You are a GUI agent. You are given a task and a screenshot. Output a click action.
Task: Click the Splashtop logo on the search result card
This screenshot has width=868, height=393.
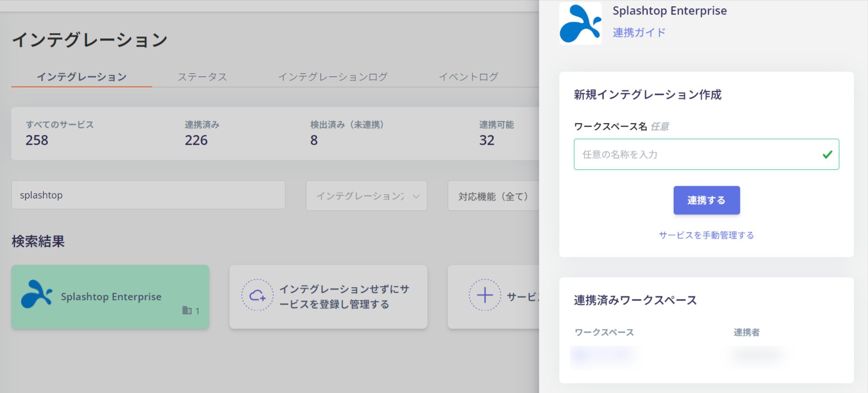pos(36,294)
